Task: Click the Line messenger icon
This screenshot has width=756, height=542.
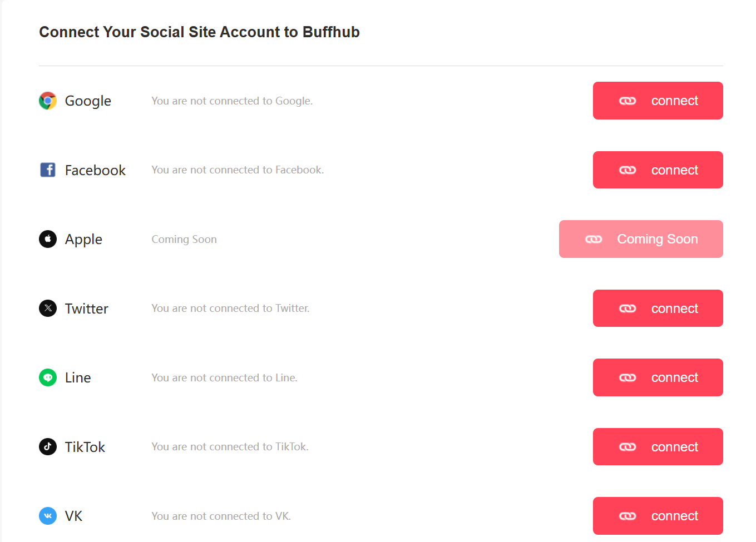Action: 48,377
